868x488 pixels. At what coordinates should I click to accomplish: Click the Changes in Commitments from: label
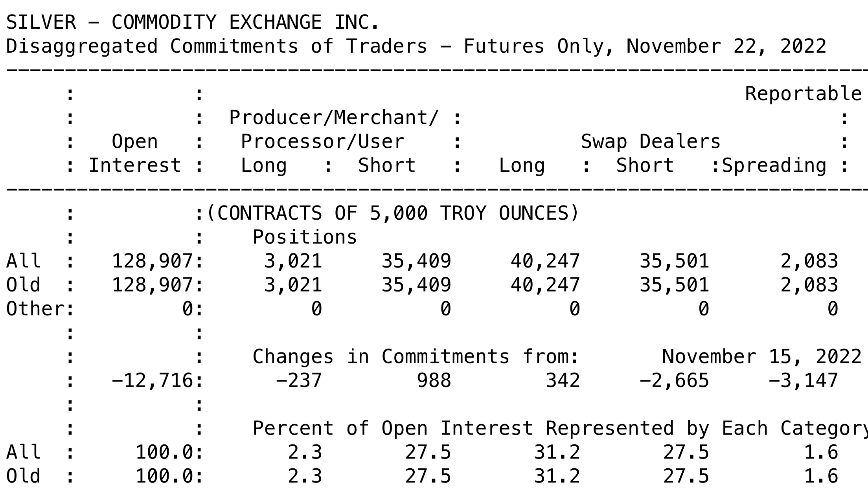(416, 357)
